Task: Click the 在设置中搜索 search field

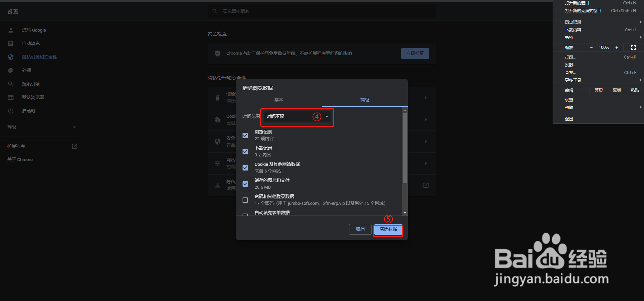Action: pos(322,11)
